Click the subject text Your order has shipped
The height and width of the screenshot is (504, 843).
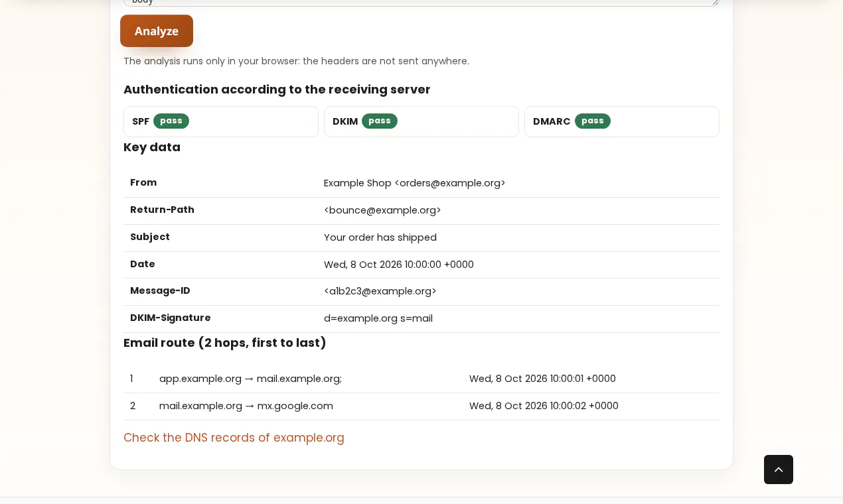(380, 237)
